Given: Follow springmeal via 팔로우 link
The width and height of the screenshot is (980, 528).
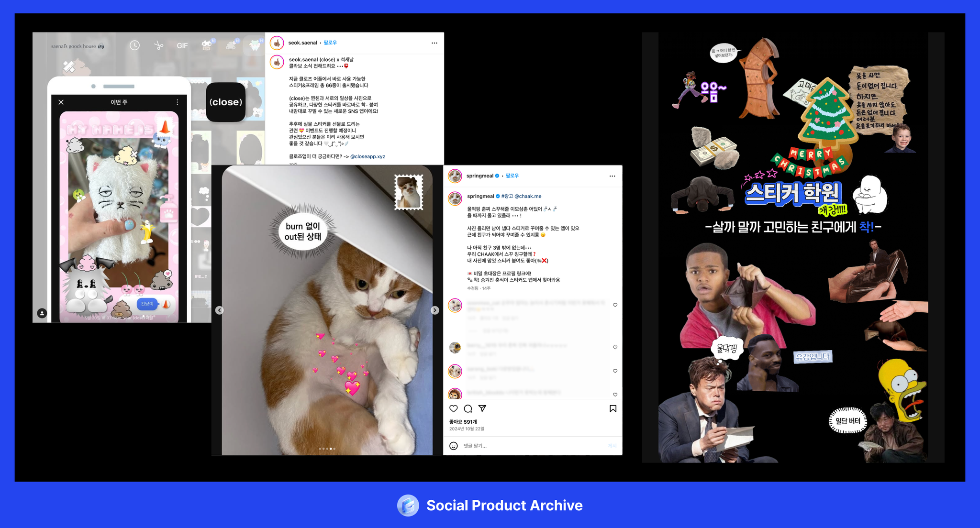Looking at the screenshot, I should (512, 176).
